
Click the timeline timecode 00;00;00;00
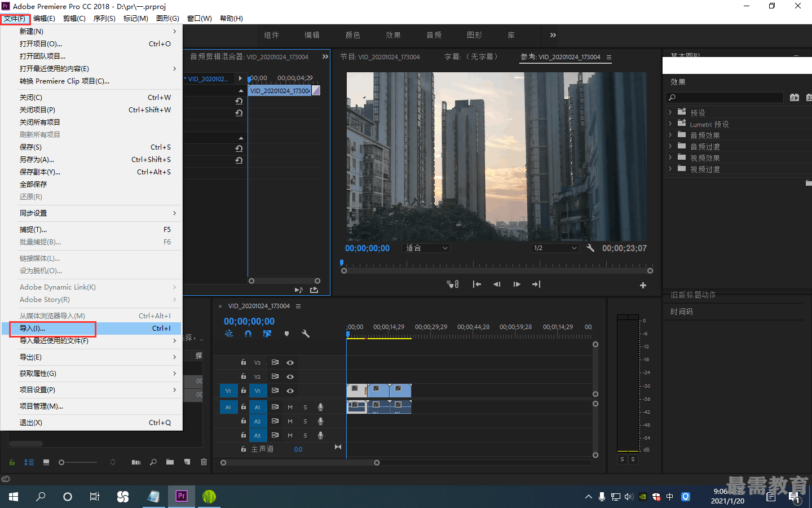pos(249,321)
